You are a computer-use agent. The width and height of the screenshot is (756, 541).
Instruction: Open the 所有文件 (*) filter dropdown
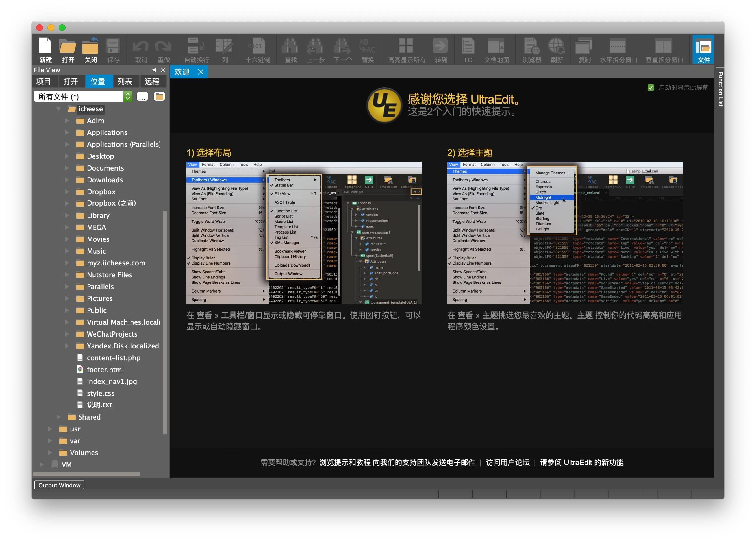click(x=127, y=97)
